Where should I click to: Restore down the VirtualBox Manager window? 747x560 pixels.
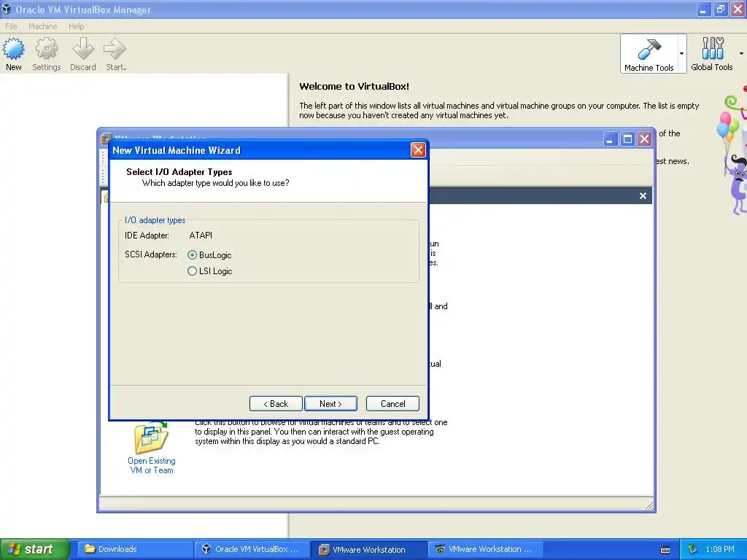click(x=720, y=9)
